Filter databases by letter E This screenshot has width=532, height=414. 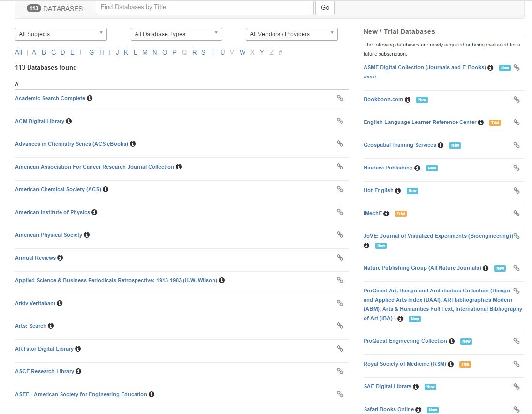click(72, 52)
